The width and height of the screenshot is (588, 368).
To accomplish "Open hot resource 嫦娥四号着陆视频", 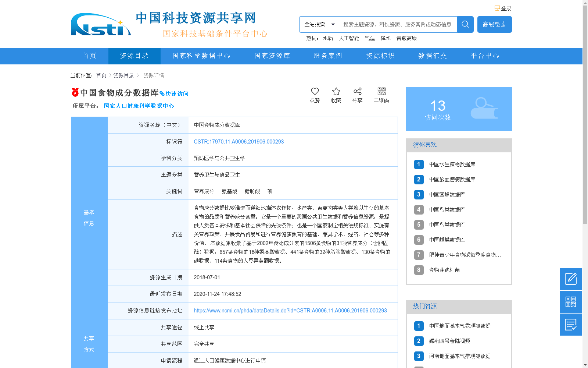I will [x=449, y=341].
